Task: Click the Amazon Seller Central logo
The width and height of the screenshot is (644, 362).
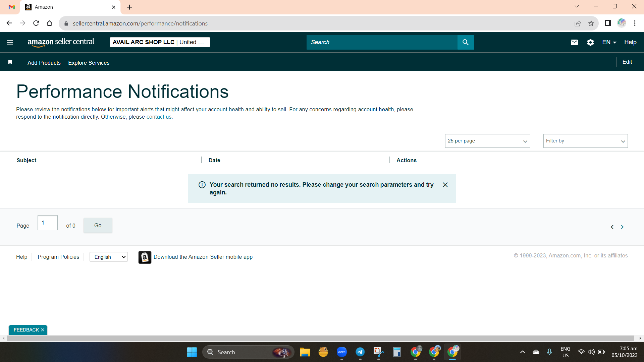Action: (61, 42)
